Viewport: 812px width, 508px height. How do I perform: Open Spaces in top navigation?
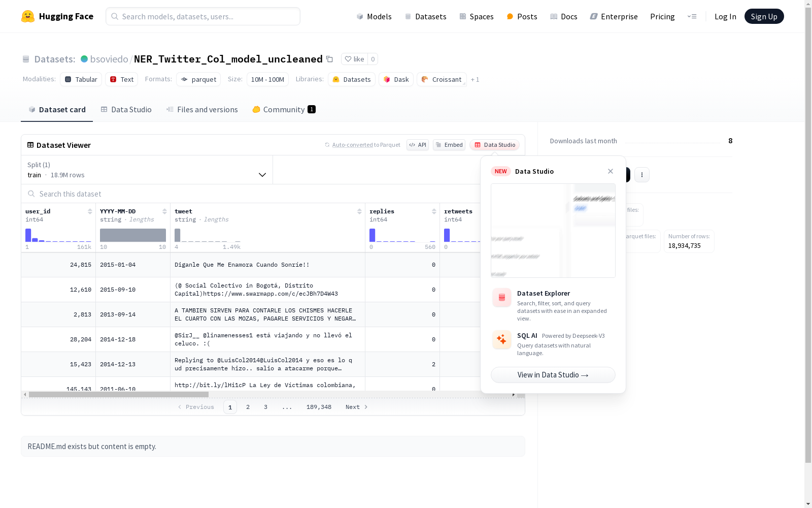point(476,16)
